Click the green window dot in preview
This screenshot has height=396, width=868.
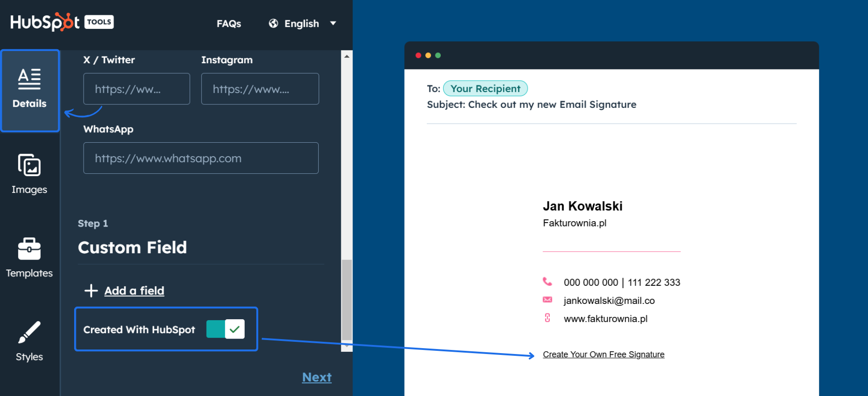[x=438, y=56]
